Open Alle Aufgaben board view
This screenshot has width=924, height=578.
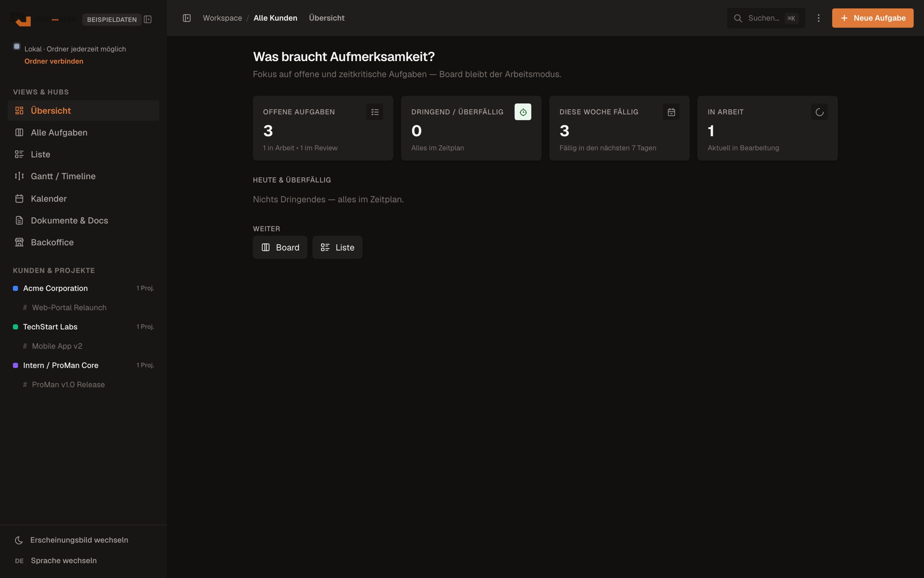[84, 133]
